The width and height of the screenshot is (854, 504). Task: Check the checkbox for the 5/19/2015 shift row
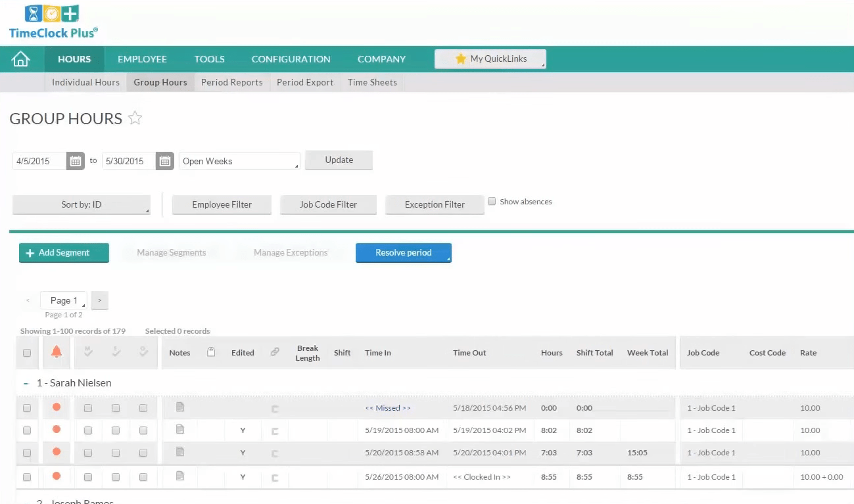27,430
